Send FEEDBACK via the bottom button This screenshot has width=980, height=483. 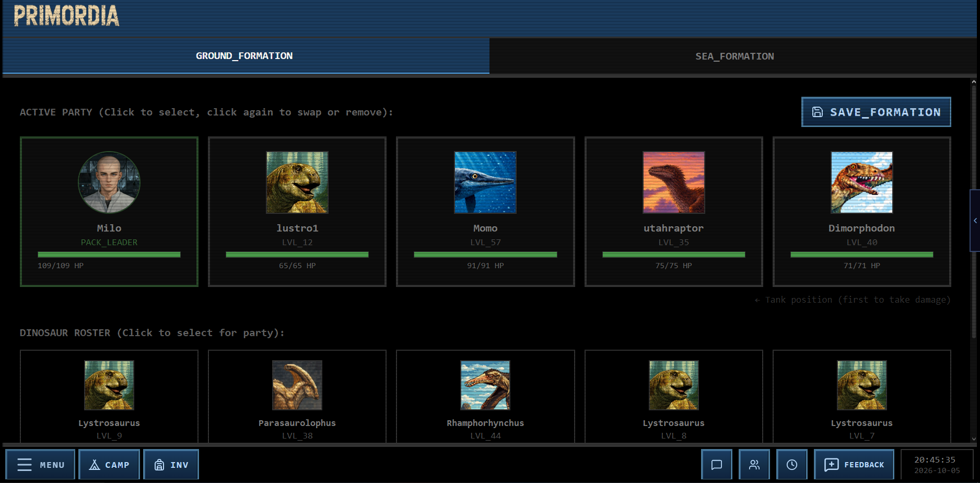click(x=854, y=465)
